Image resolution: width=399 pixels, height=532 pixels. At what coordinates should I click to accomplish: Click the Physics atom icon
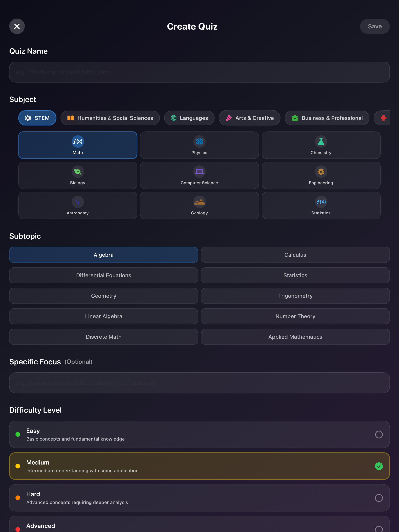click(x=199, y=142)
